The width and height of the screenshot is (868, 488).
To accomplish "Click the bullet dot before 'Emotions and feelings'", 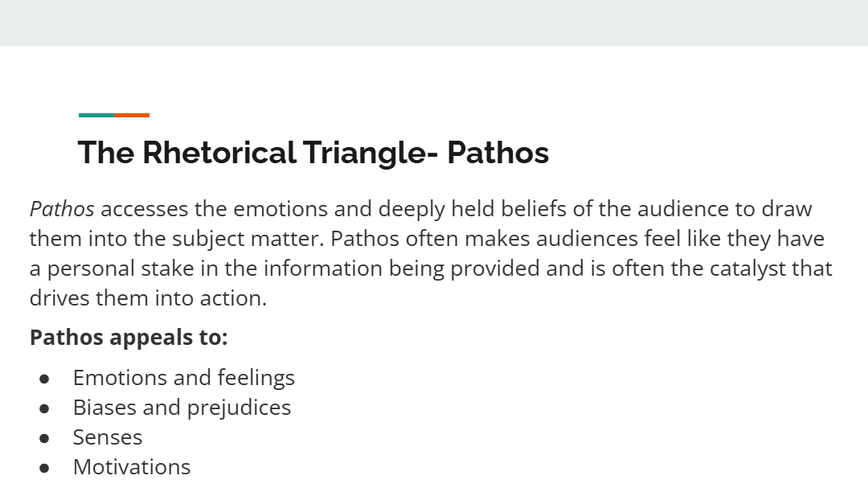I will [x=44, y=379].
